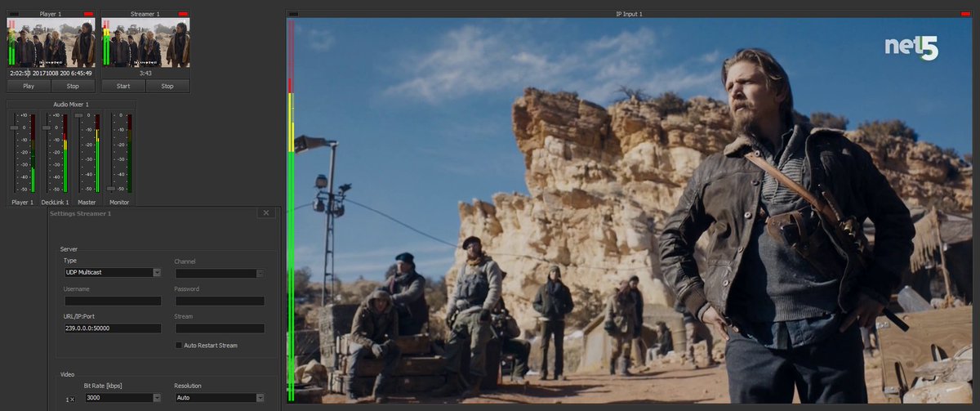Expand the Resolution dropdown set to Auto
This screenshot has width=980, height=411.
220,398
